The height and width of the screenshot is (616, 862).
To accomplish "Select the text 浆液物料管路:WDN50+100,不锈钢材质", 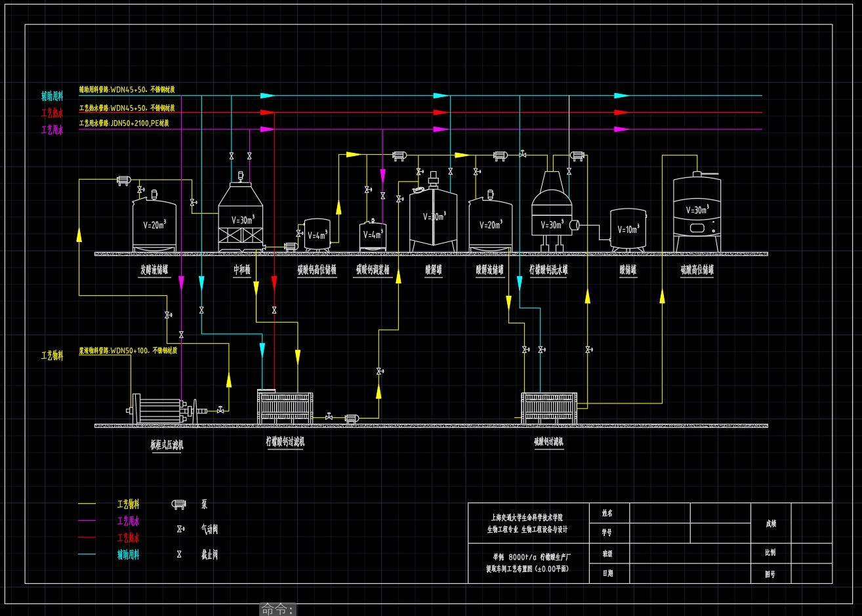I will point(128,351).
